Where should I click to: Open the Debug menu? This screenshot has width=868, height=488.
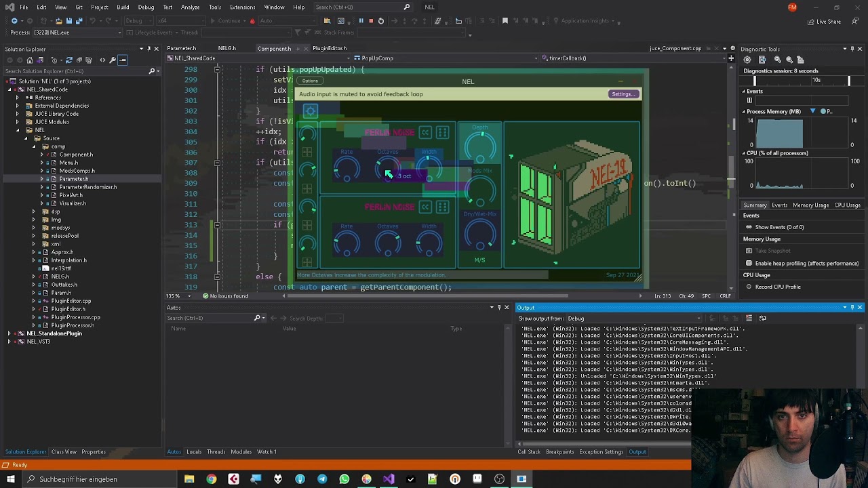(146, 7)
